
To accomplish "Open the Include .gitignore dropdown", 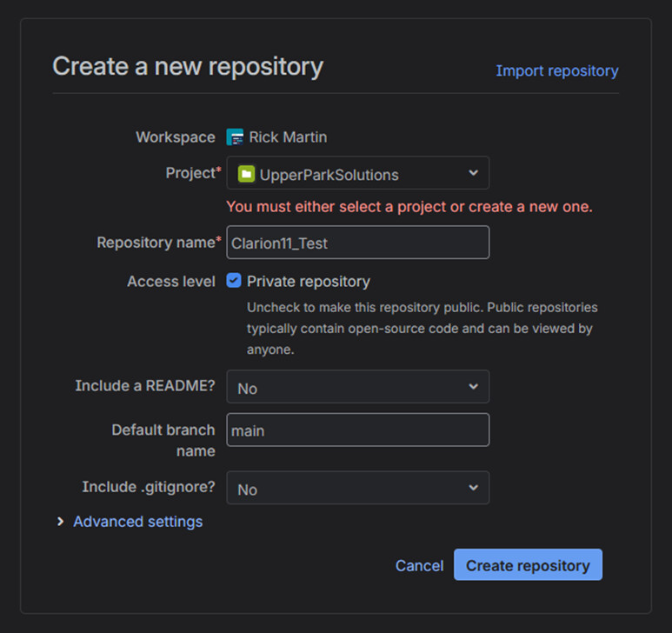I will (357, 488).
